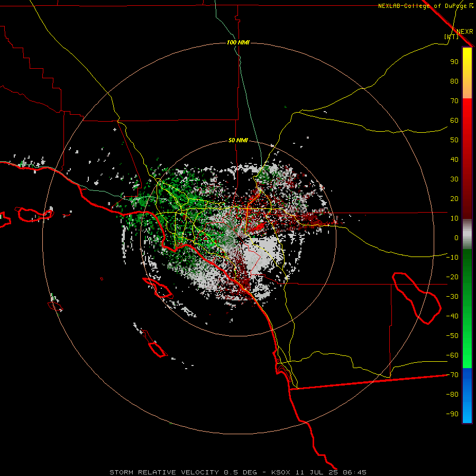Click the positive 90 scale value
This screenshot has width=476, height=476.
click(x=454, y=62)
